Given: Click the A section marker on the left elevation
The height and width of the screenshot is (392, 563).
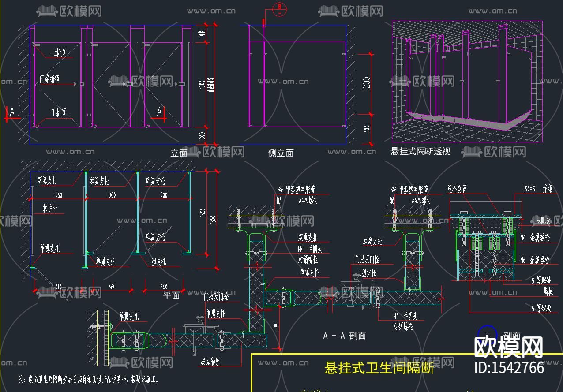Looking at the screenshot, I should click(12, 111).
